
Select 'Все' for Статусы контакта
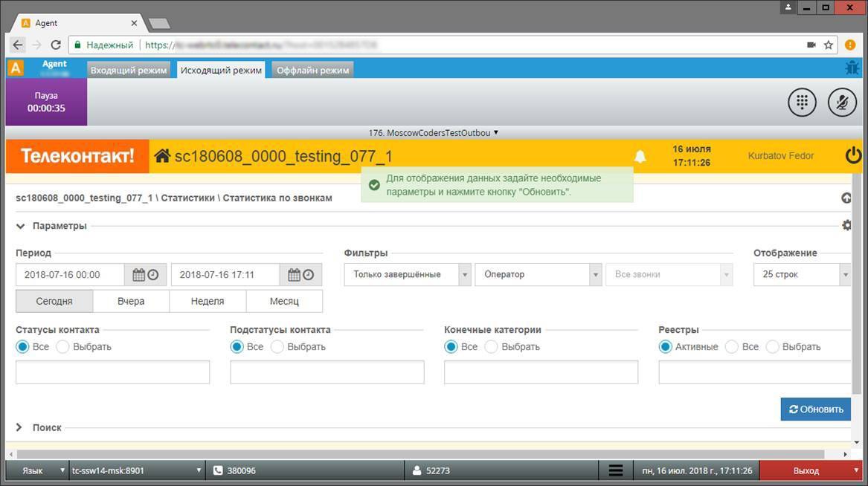22,347
